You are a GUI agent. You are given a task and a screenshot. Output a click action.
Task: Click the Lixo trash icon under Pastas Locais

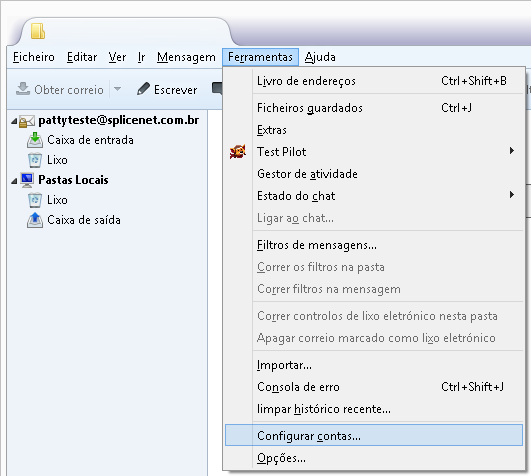click(35, 200)
